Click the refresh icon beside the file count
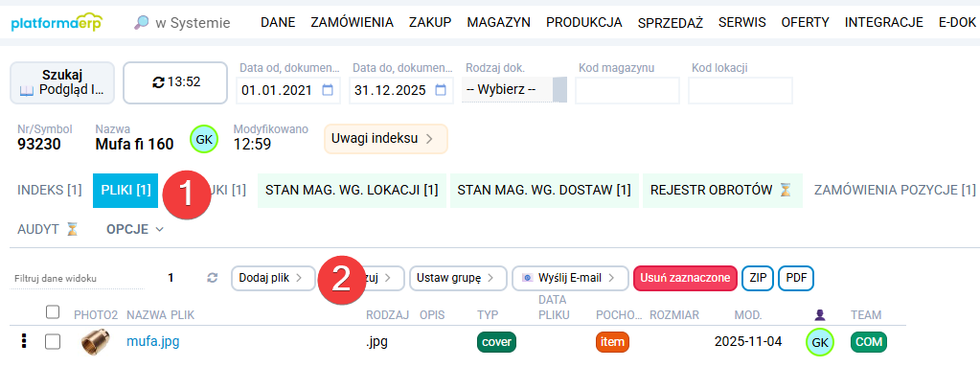 click(213, 278)
